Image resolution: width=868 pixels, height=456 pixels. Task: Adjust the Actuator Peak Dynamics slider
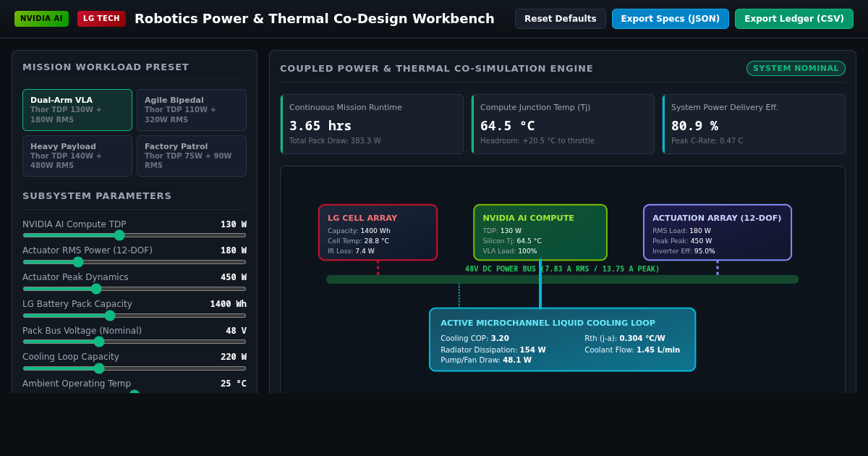pyautogui.click(x=135, y=289)
